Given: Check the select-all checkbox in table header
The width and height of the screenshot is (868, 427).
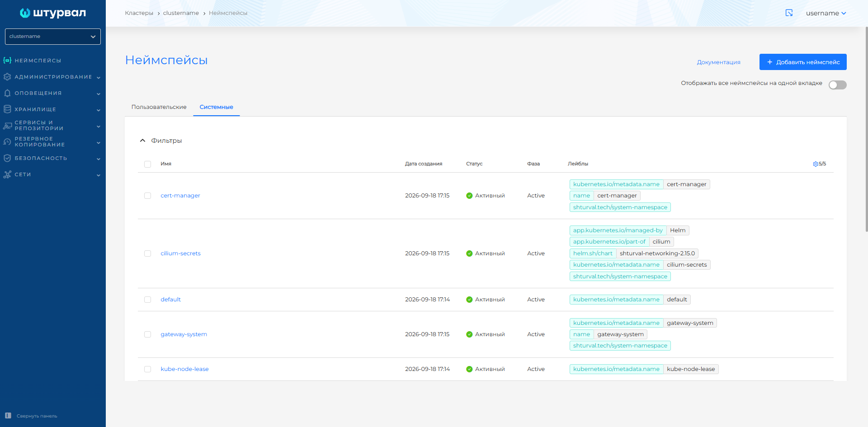Looking at the screenshot, I should (x=147, y=164).
